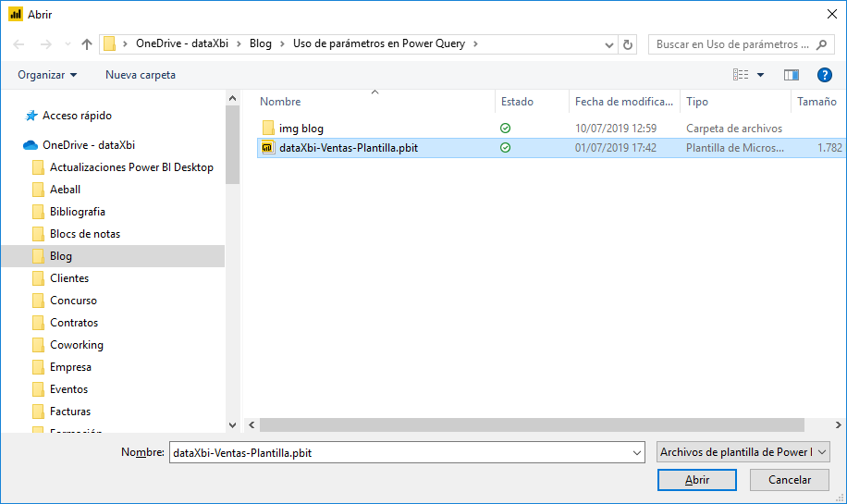Click the horizontal scrollbar thumb
Viewport: 847px width, 504px height.
point(532,425)
